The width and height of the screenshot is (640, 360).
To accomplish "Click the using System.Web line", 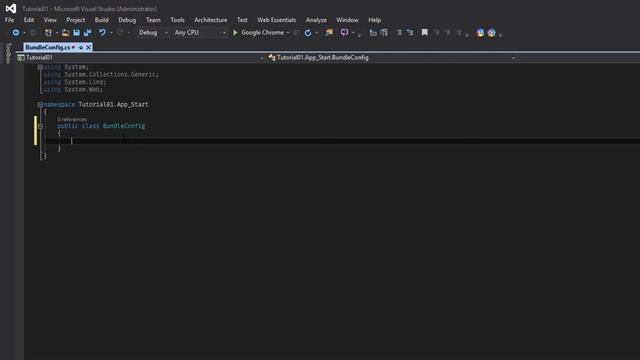I will 73,90.
